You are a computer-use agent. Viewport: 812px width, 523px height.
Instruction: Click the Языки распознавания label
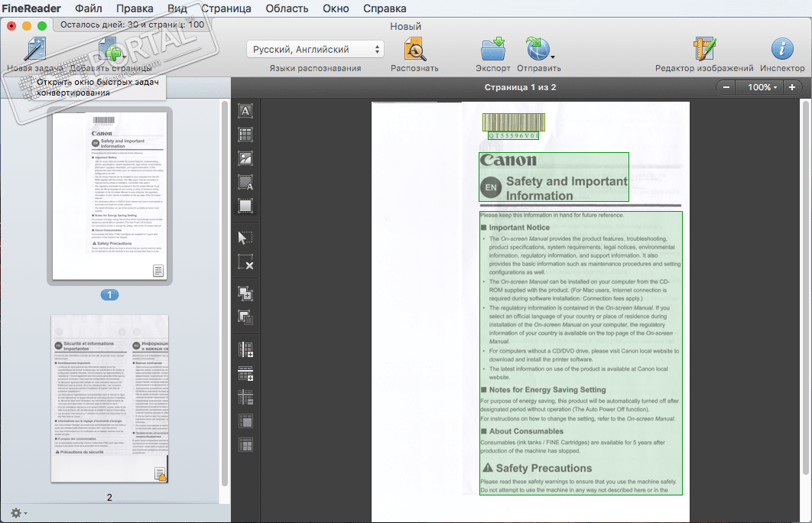315,68
